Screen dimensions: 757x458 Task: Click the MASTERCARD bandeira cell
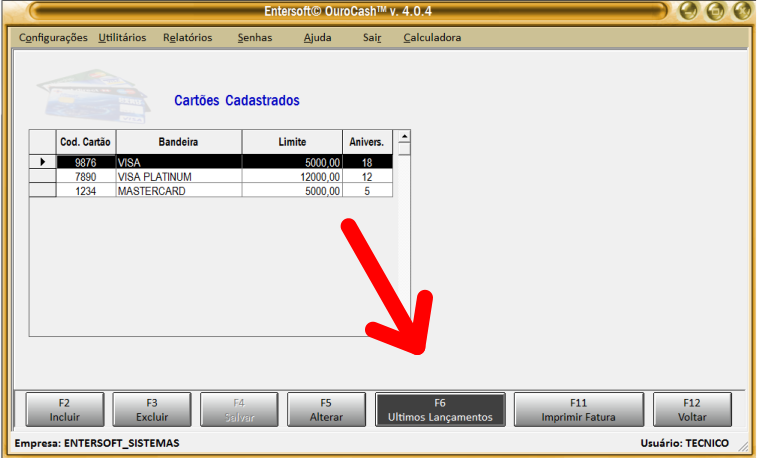(x=179, y=191)
